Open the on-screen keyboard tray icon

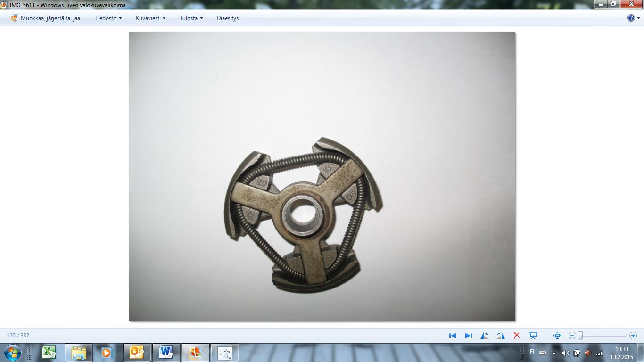tap(543, 353)
